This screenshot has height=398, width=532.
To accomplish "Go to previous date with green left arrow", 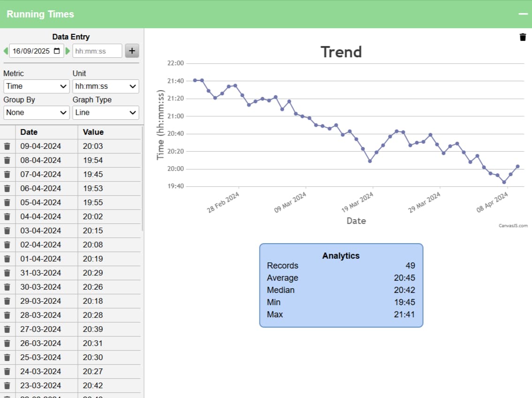I will [6, 51].
